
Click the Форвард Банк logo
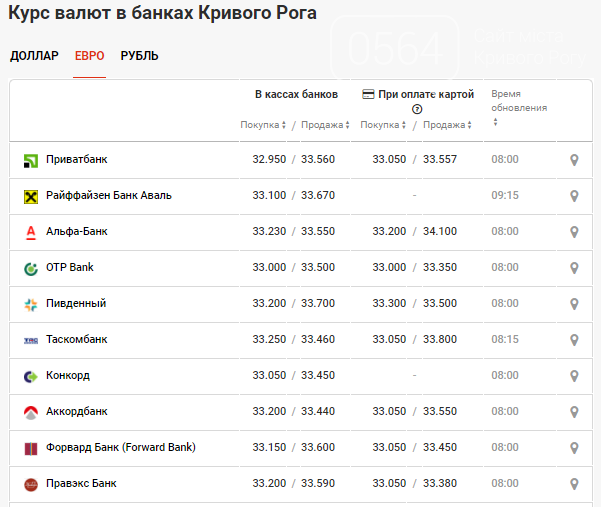click(x=31, y=449)
